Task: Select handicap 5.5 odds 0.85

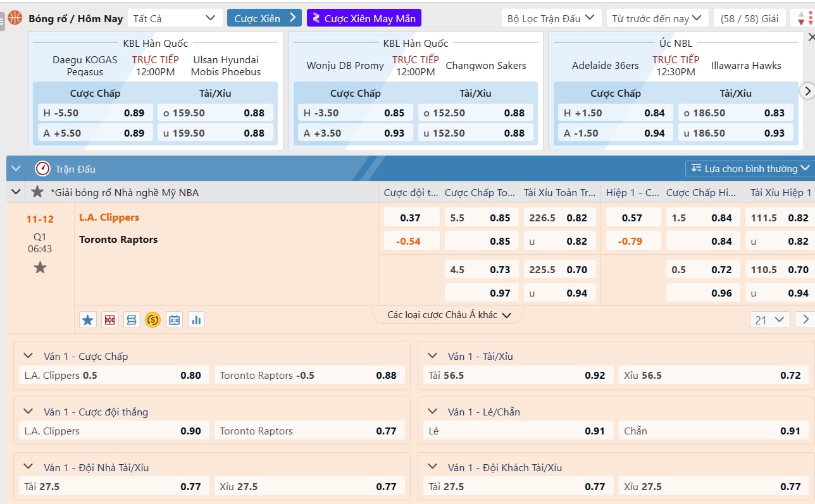Action: coord(482,218)
